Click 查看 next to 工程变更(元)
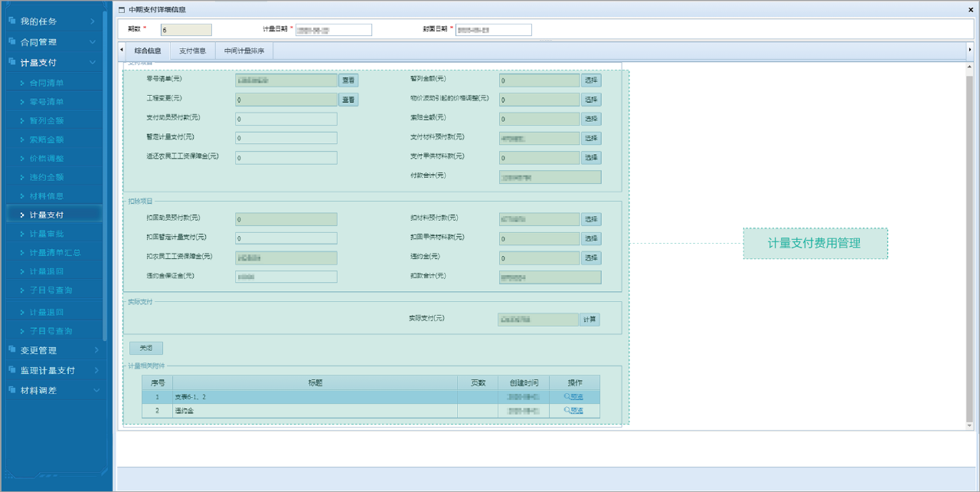This screenshot has height=492, width=980. [348, 100]
